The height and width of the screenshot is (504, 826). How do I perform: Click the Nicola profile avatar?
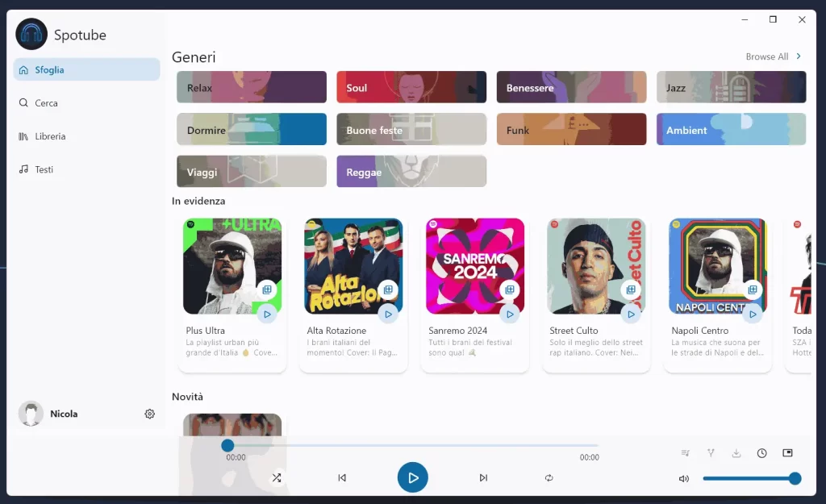pyautogui.click(x=31, y=414)
